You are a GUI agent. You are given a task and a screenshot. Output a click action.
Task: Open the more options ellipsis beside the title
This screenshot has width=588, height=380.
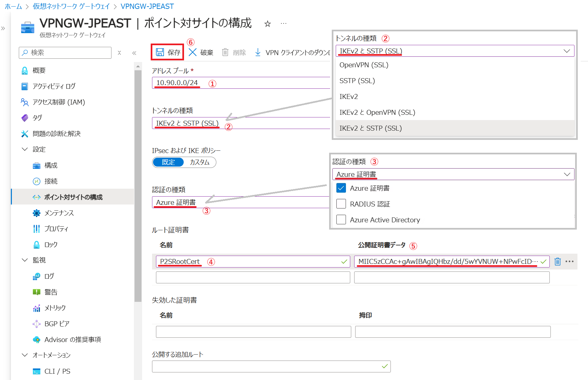[x=284, y=24]
